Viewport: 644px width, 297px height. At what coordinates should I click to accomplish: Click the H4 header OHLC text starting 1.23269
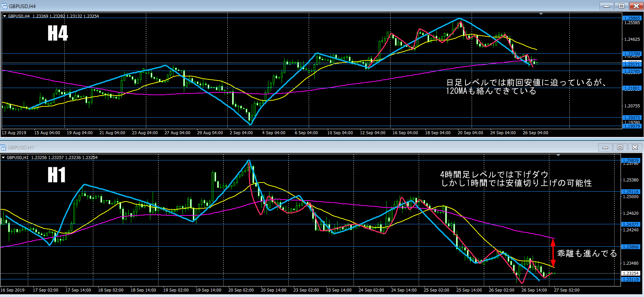(x=66, y=16)
